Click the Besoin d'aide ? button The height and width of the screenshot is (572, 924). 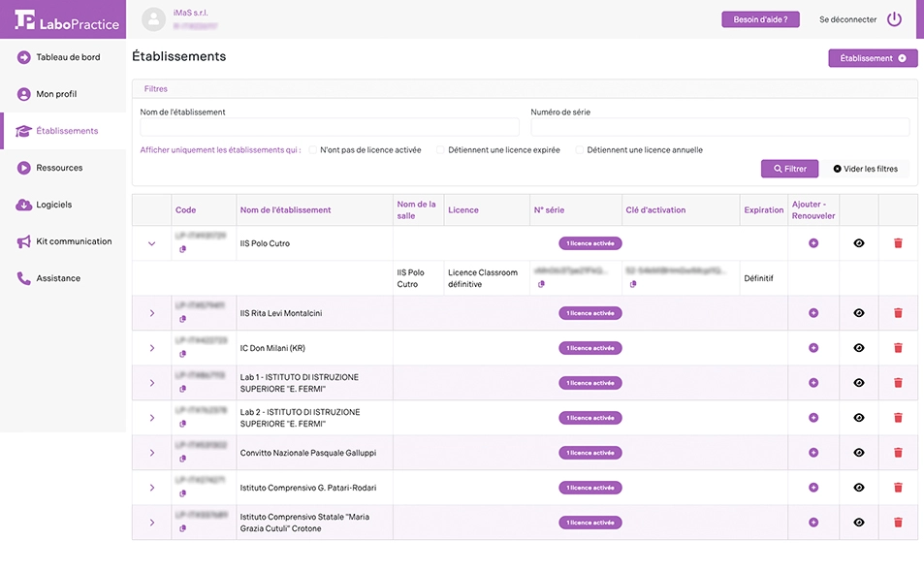(760, 19)
